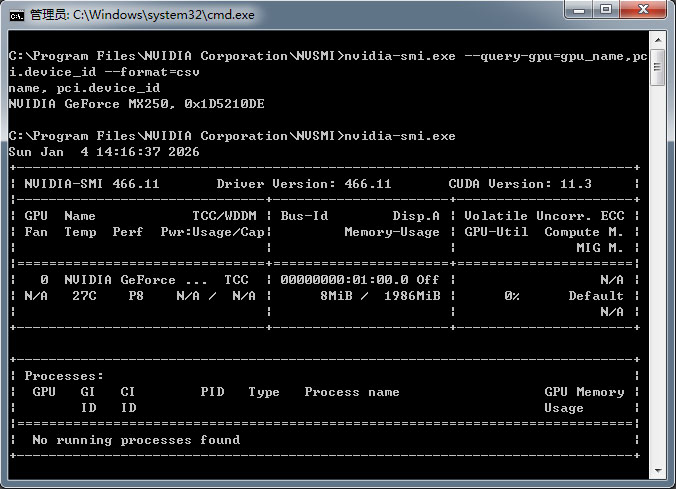Click the memory value '1986MiB'
This screenshot has width=676, height=489.
412,296
